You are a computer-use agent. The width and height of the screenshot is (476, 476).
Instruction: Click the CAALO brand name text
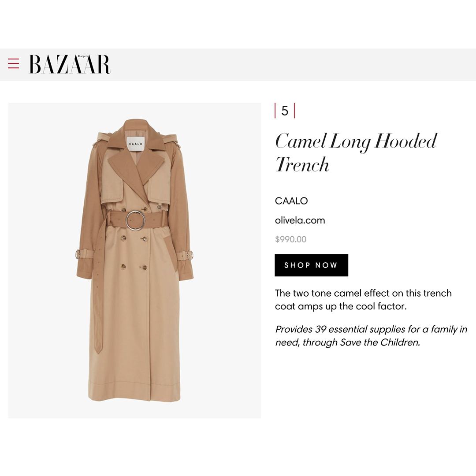click(x=291, y=201)
